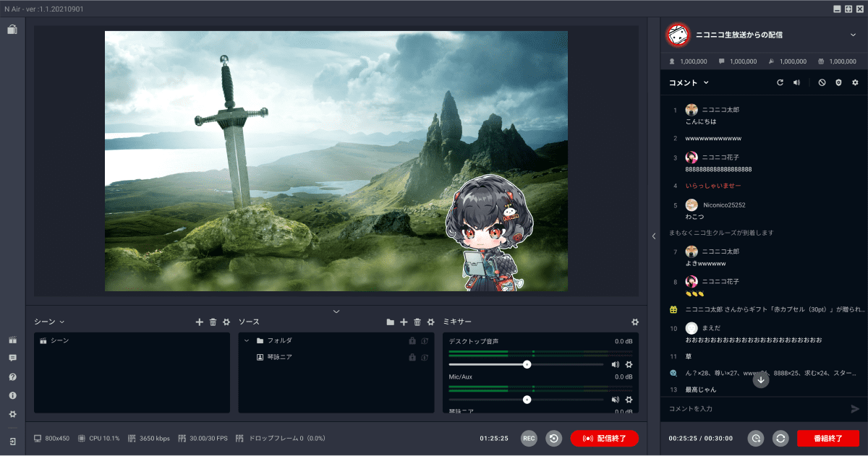Add a folder in the Sources panel
Screen dimensions: 868x456
click(x=391, y=322)
